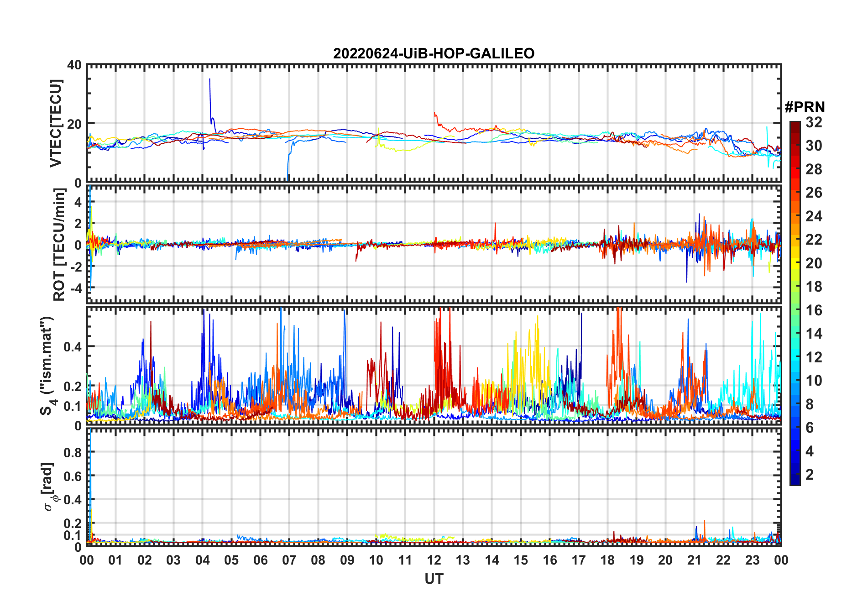This screenshot has width=868, height=607.
Task: Click the 23 hour tick on the UT axis
Action: coord(752,560)
